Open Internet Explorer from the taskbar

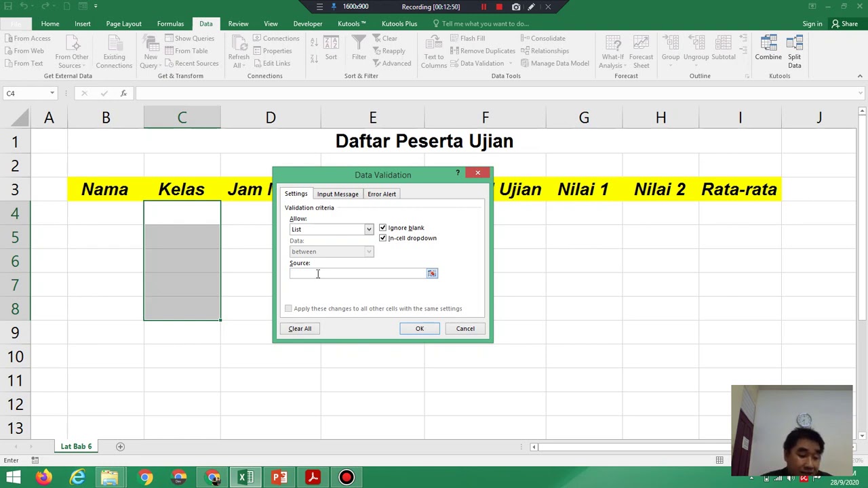[77, 477]
